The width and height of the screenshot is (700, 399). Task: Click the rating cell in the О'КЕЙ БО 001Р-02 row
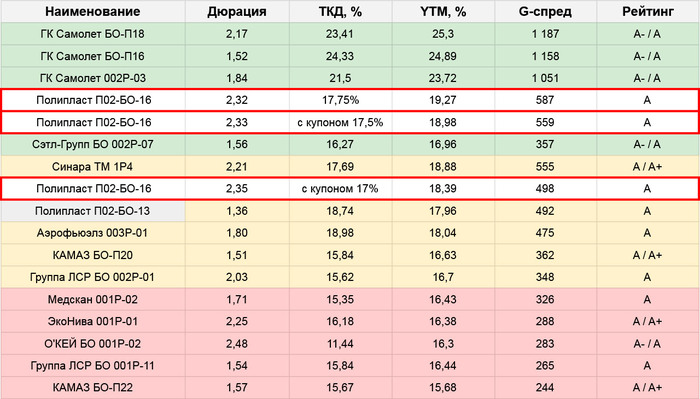coord(648,343)
